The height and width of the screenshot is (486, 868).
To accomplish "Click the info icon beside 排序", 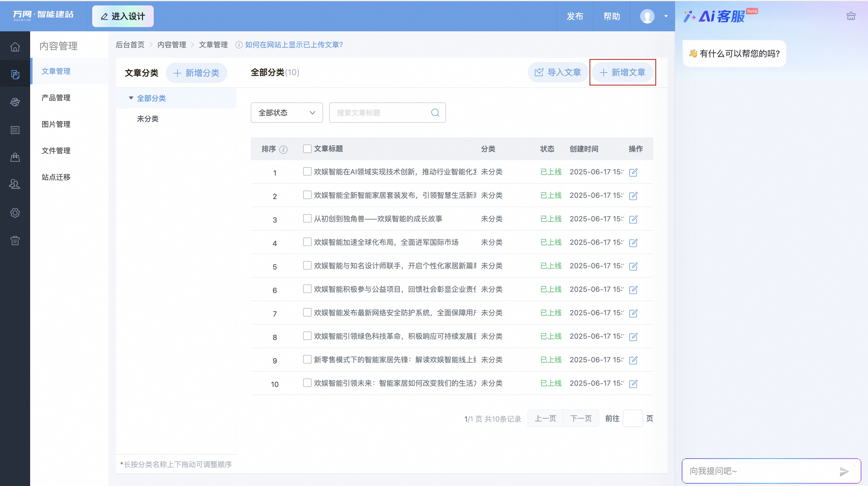I will click(x=283, y=149).
